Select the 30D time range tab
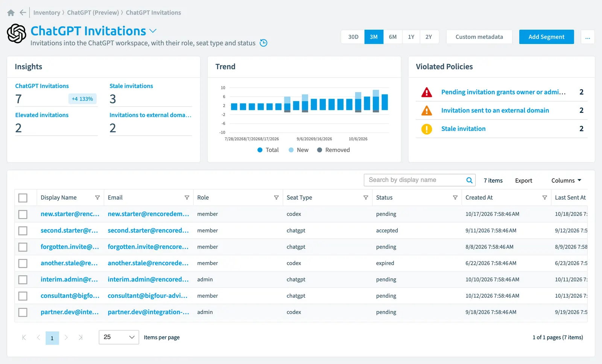 [353, 37]
